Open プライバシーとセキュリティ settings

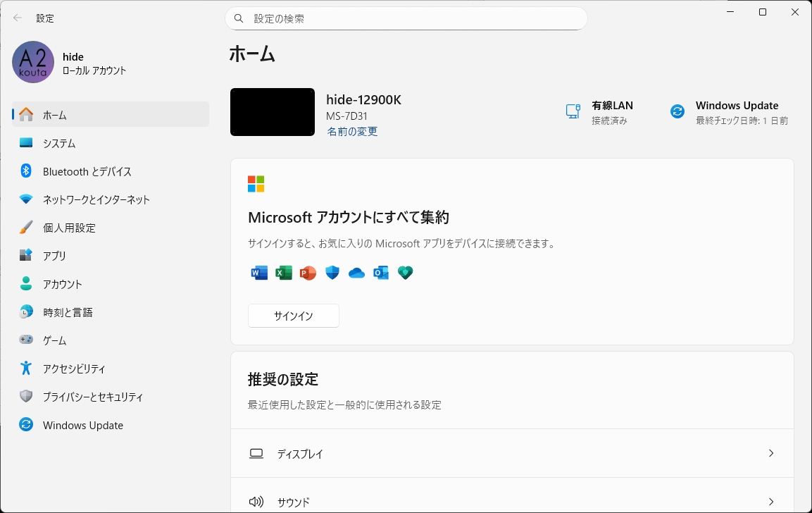coord(111,397)
